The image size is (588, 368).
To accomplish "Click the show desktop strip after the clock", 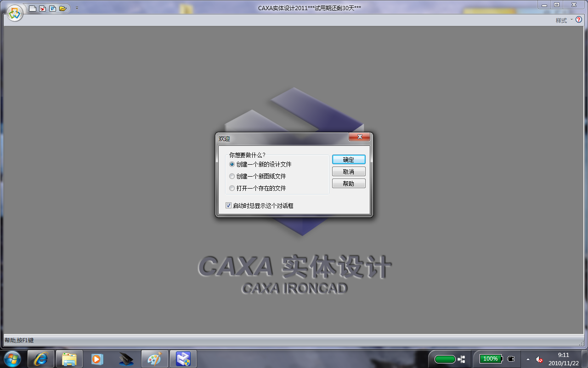I will click(x=585, y=359).
